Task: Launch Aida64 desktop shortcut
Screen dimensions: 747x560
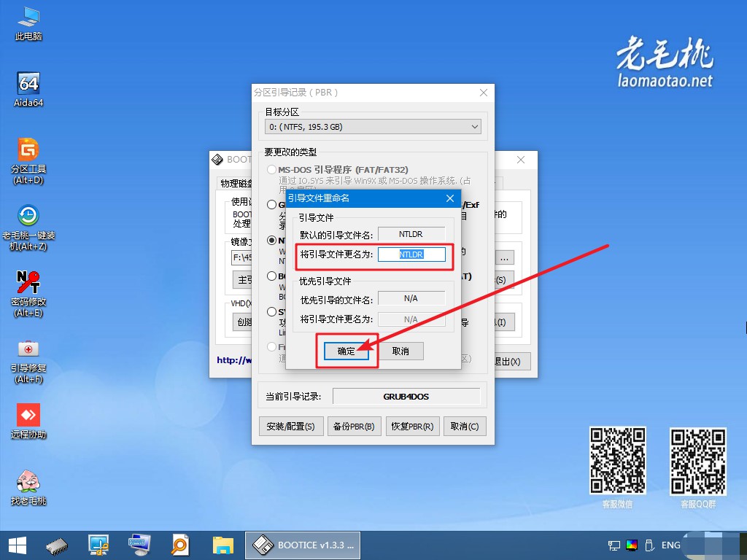Action: click(28, 89)
